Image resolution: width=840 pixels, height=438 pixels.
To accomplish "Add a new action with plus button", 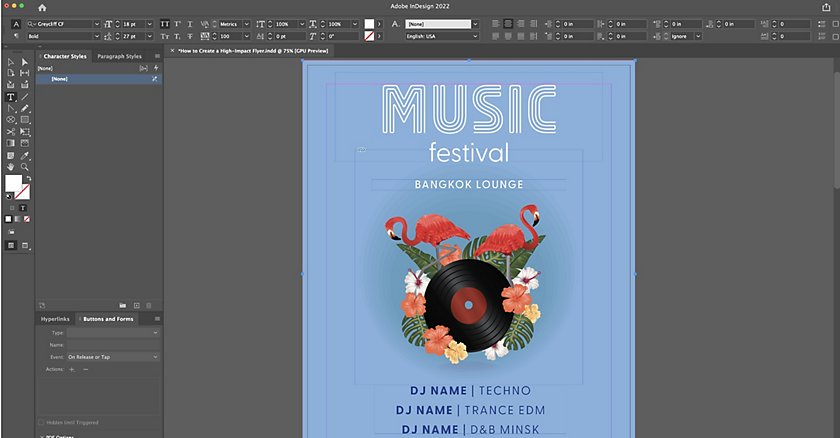I will click(x=72, y=369).
